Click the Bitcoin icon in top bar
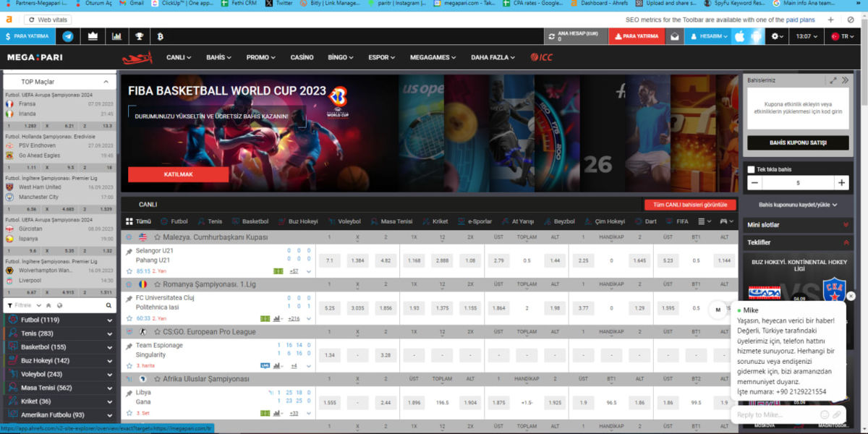The image size is (868, 434). coord(161,36)
